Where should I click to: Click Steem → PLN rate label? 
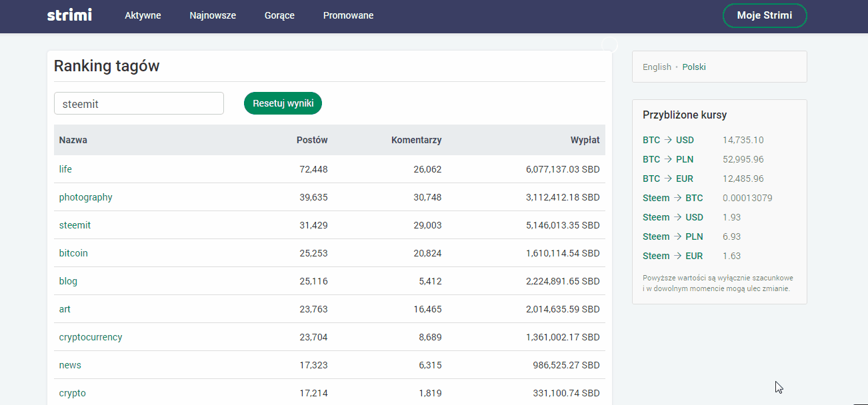coord(673,236)
